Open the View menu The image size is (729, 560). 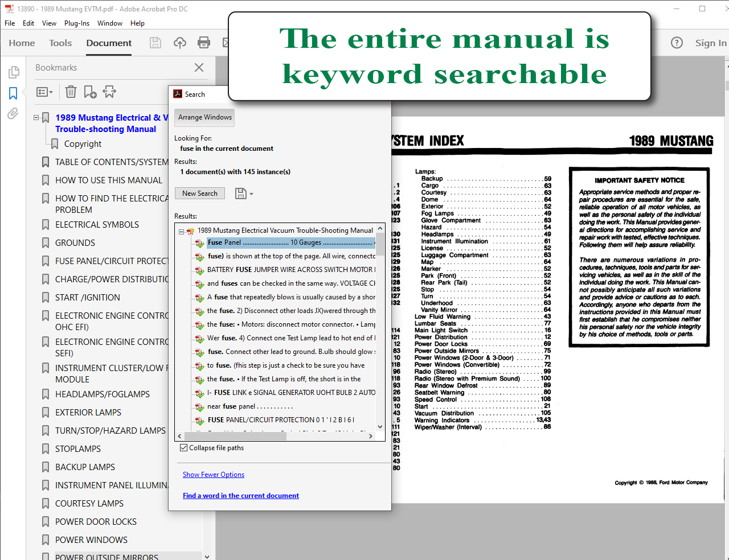tap(49, 23)
